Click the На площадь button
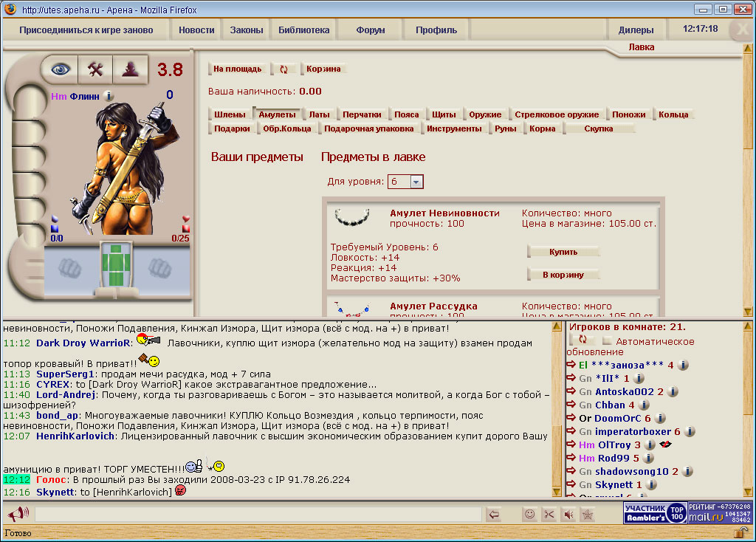Viewport: 756px width, 542px height. pos(237,69)
